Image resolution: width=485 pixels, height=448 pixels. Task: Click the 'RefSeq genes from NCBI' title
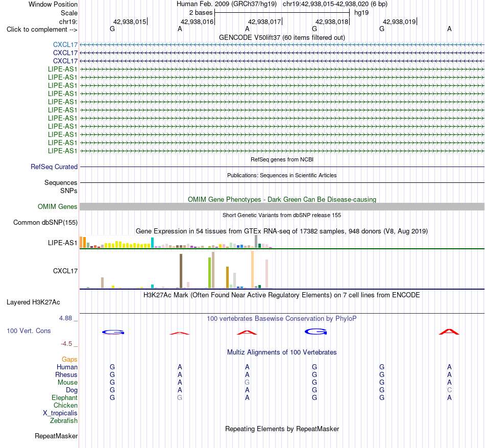282,159
